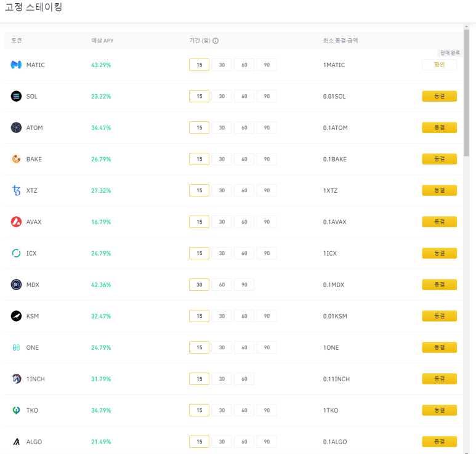Select 90-day duration for ATOM
The width and height of the screenshot is (476, 454).
coord(267,128)
